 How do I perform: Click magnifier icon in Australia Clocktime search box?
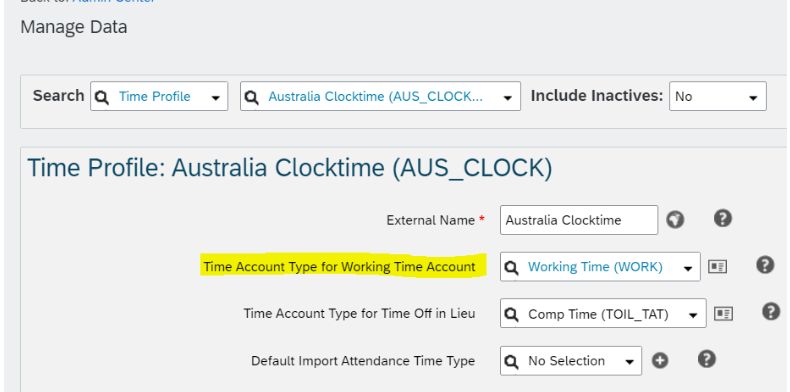pyautogui.click(x=251, y=97)
